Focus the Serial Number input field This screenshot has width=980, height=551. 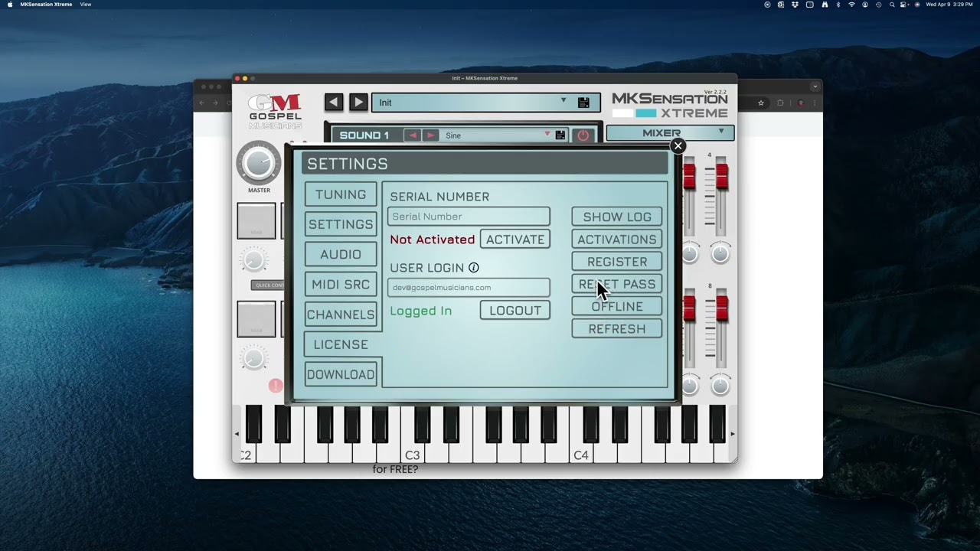click(469, 217)
